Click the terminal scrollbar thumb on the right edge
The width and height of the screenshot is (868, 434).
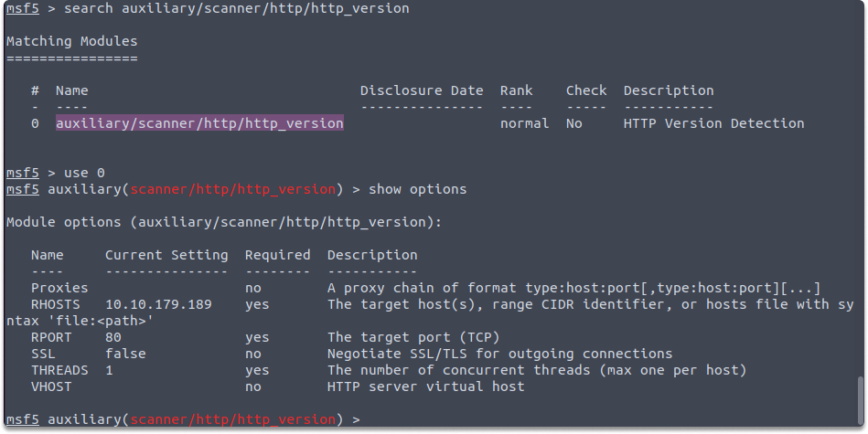click(x=861, y=400)
